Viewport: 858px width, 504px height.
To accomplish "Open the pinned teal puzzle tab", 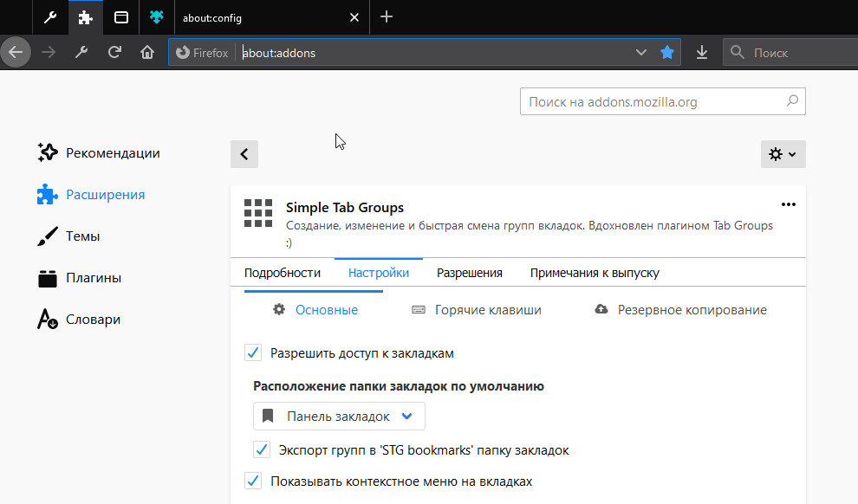I will point(157,17).
